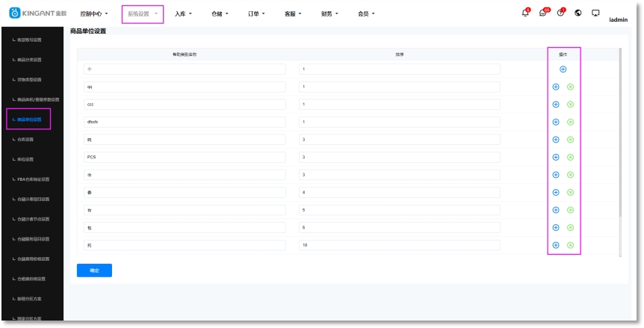Remove the dfssfs unit row

(x=570, y=122)
